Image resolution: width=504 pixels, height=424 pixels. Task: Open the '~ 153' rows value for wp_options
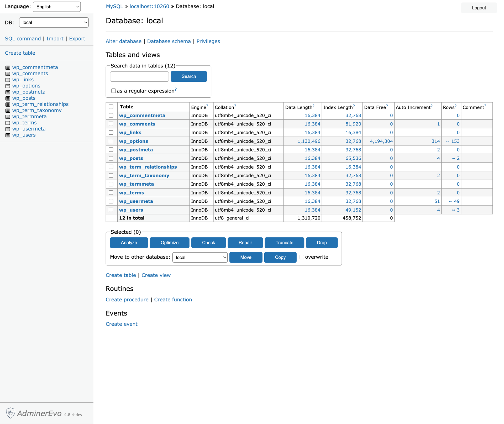(453, 141)
